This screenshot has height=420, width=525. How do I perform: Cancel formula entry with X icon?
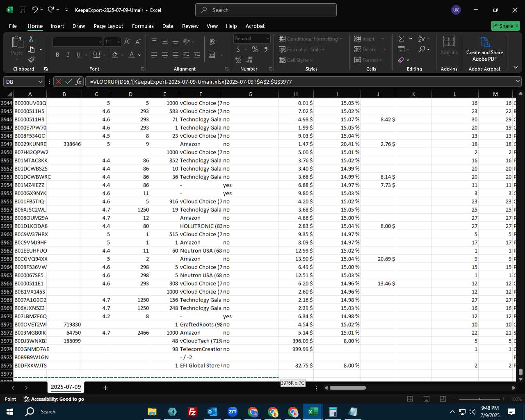click(59, 82)
